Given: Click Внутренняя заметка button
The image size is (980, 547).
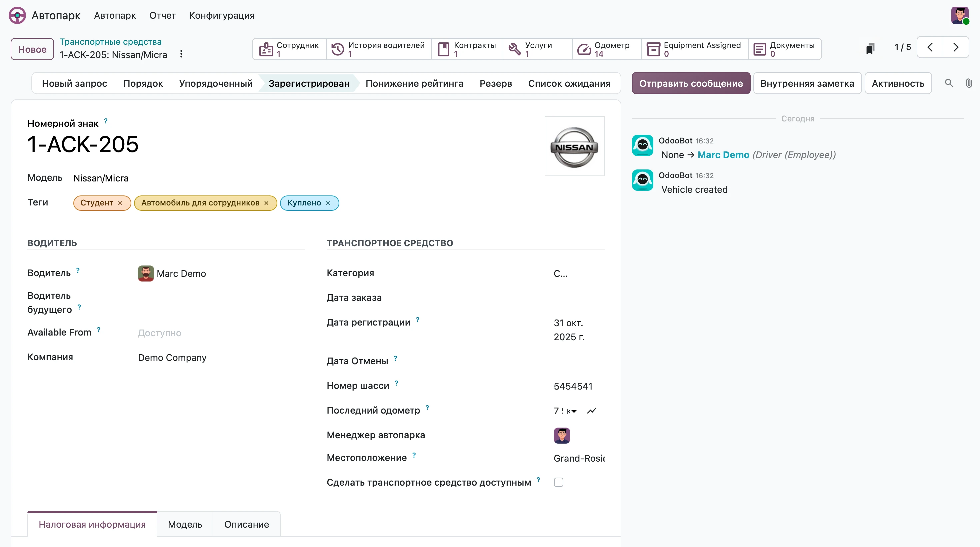Looking at the screenshot, I should point(807,83).
